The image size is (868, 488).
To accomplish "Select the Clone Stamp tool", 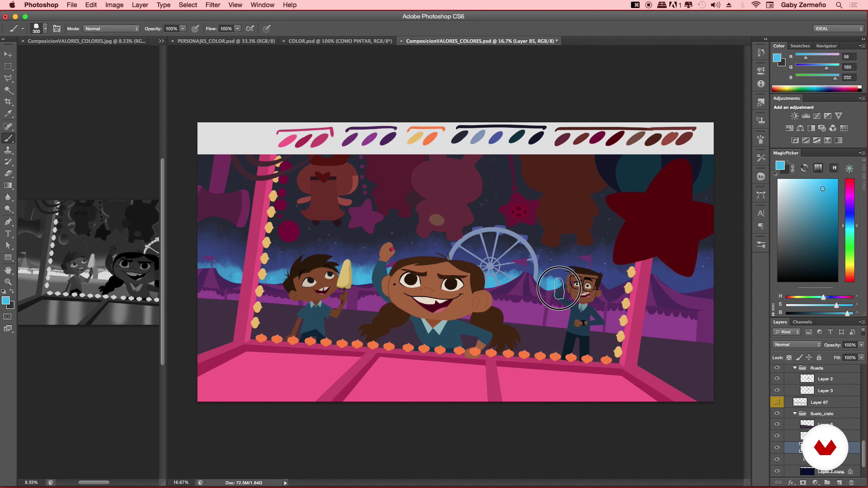I will pos(8,150).
